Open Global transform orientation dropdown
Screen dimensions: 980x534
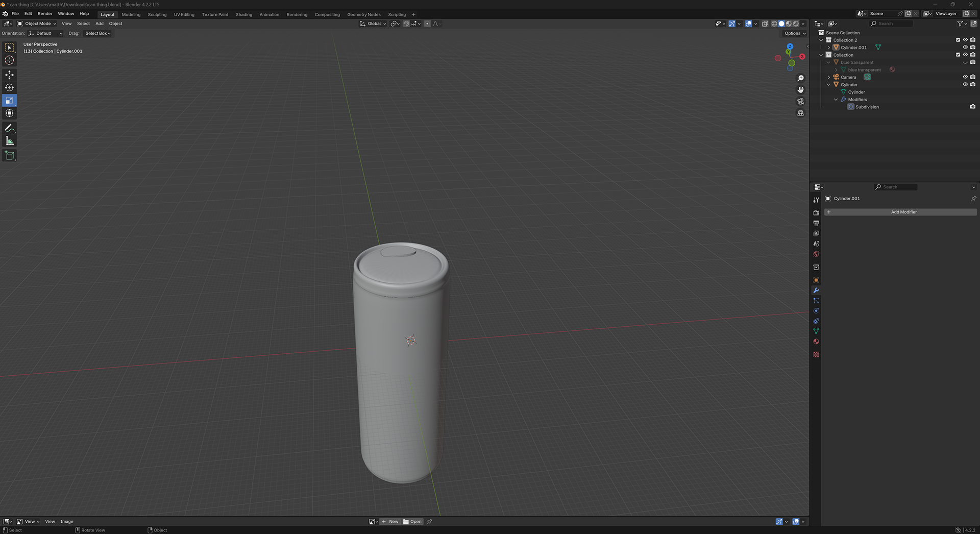373,23
